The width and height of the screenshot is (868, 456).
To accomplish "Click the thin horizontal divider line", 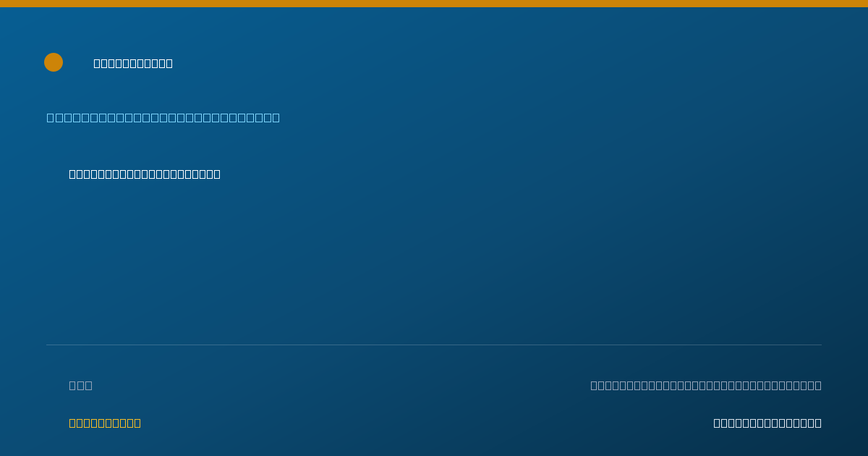I will pos(434,345).
